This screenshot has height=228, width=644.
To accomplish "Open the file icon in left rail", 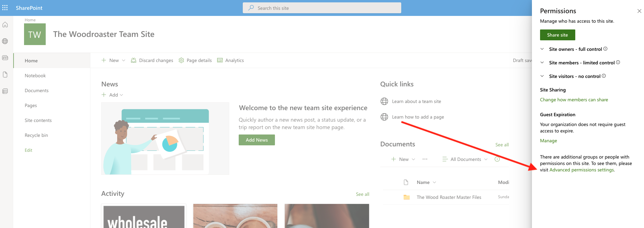I will pos(5,75).
